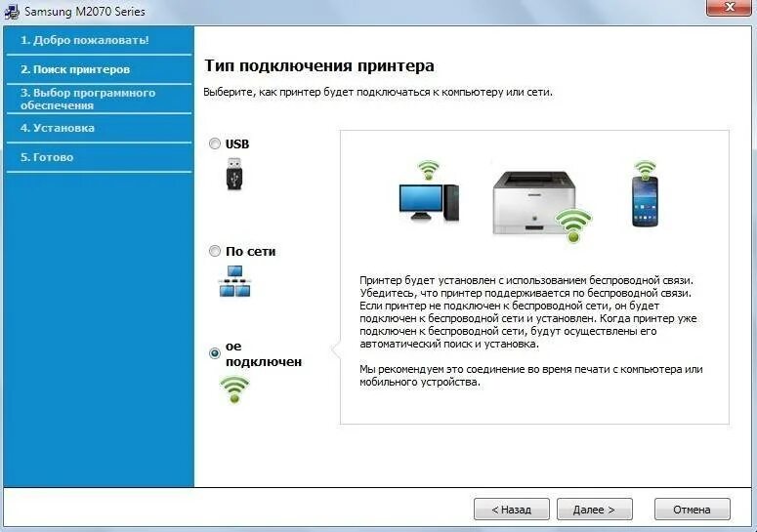Proceed with the 'Далее >' button
This screenshot has width=757, height=532.
point(594,510)
